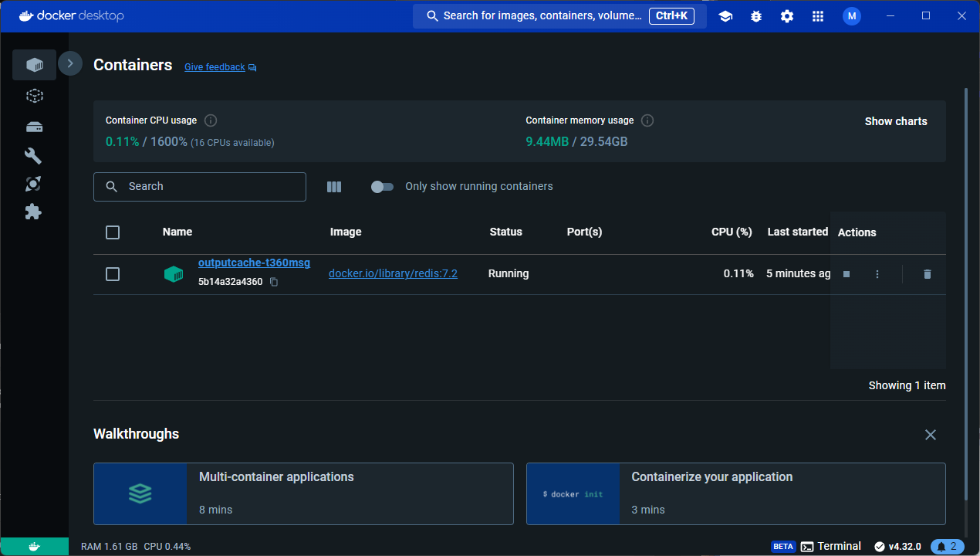
Task: Select all containers header checkbox
Action: (113, 232)
